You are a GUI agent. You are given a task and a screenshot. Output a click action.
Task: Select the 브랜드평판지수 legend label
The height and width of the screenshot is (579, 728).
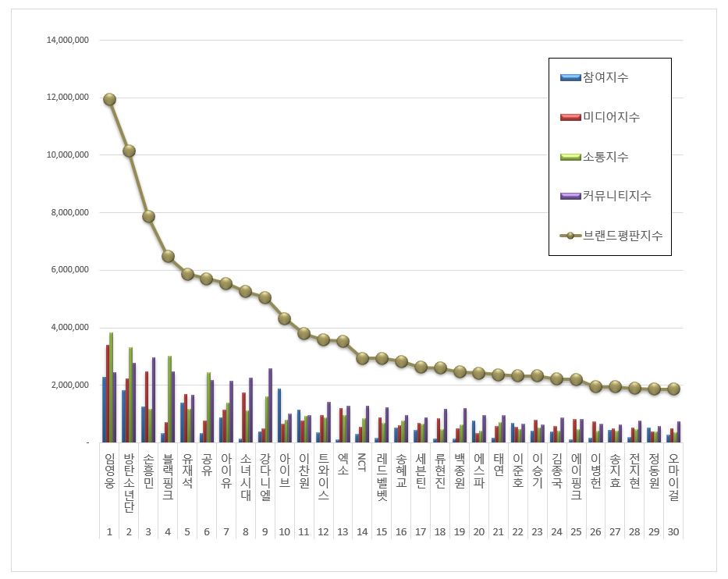(623, 236)
